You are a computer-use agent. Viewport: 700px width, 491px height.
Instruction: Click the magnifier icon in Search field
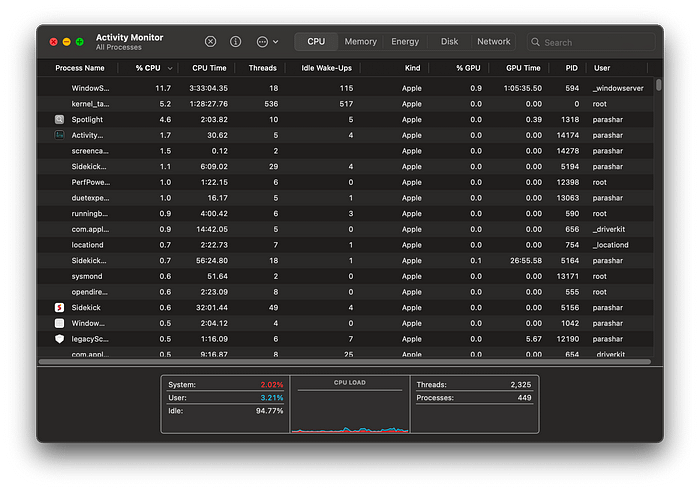[x=535, y=42]
